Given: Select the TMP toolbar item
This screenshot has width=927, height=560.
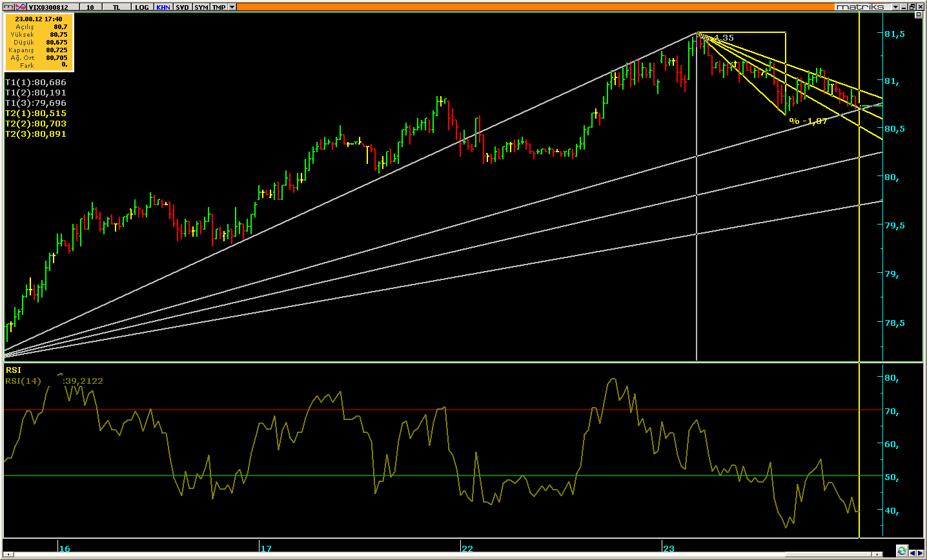Looking at the screenshot, I should pos(219,7).
